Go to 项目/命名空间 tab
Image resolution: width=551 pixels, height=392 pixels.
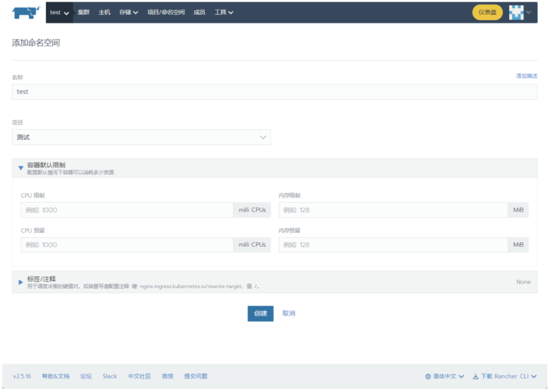coord(166,13)
